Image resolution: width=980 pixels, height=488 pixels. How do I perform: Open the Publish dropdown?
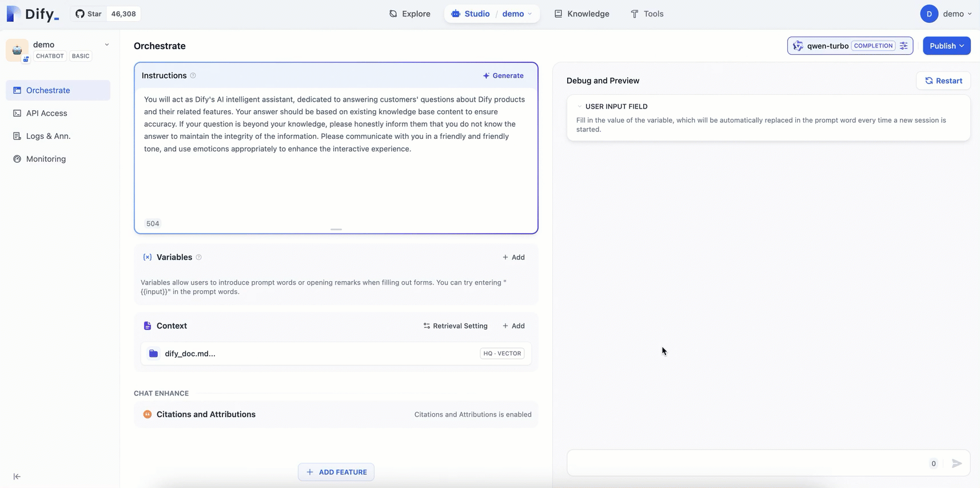pyautogui.click(x=946, y=46)
